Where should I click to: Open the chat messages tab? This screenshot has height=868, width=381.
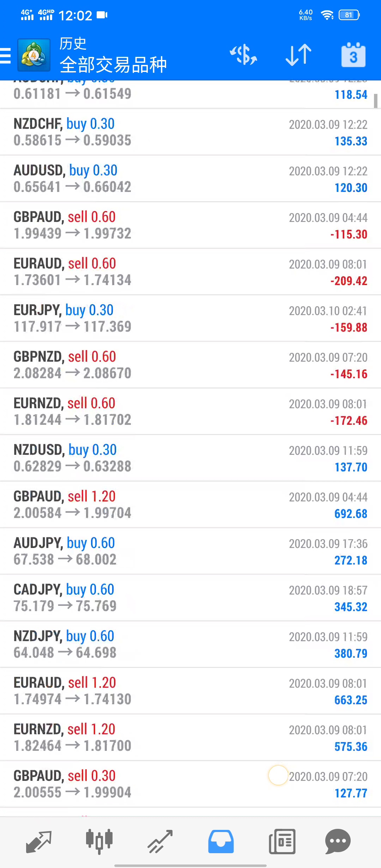[338, 841]
